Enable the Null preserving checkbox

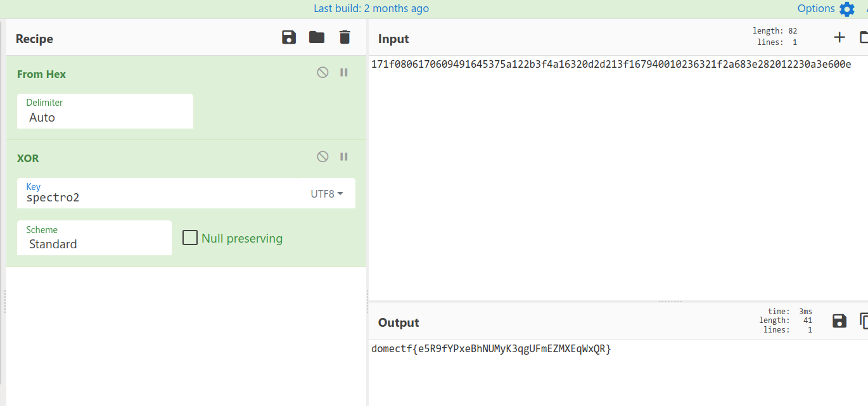click(190, 238)
